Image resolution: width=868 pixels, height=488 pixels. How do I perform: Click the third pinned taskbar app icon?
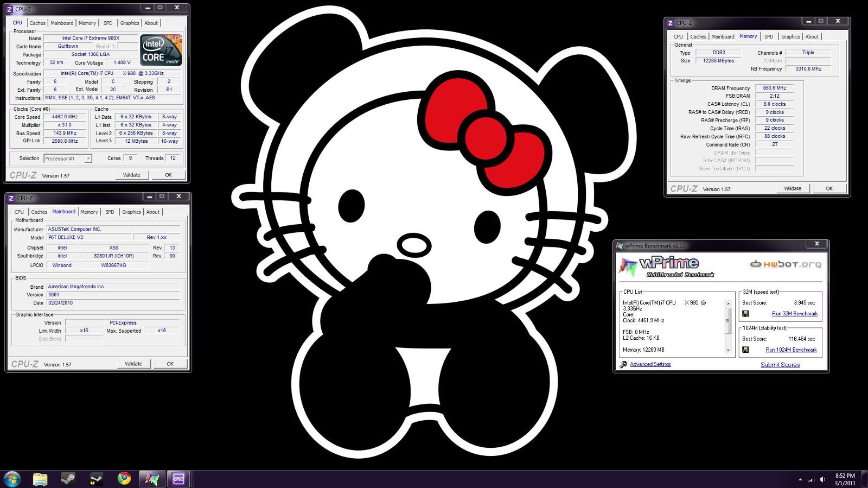coord(96,479)
